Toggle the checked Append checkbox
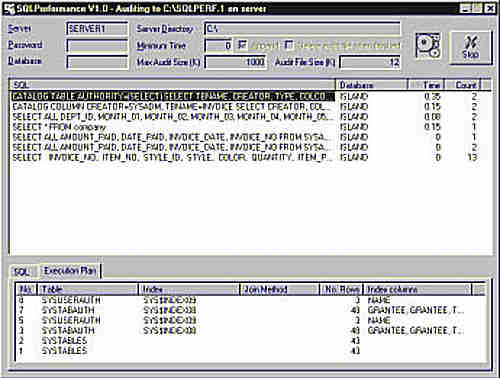The height and width of the screenshot is (378, 500). (242, 45)
